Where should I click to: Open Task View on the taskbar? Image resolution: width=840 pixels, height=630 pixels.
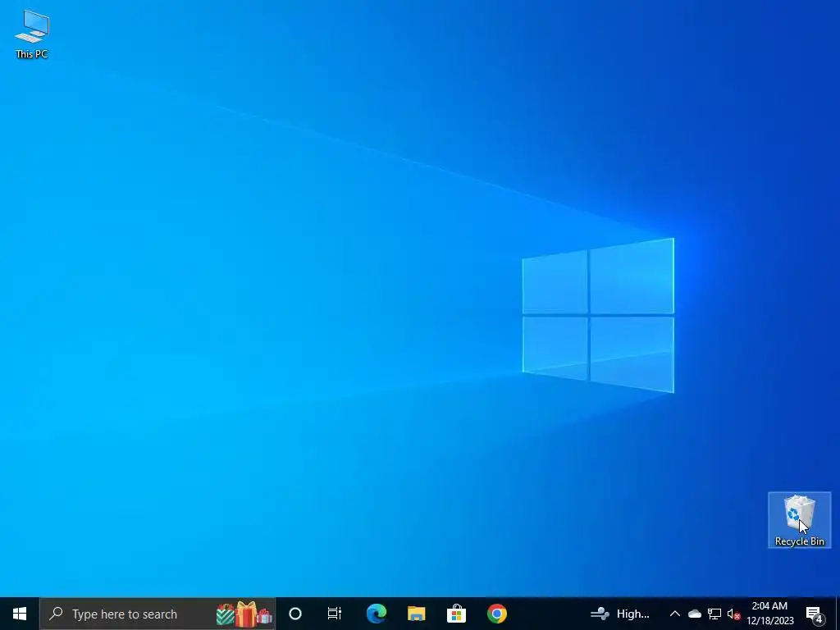tap(335, 614)
